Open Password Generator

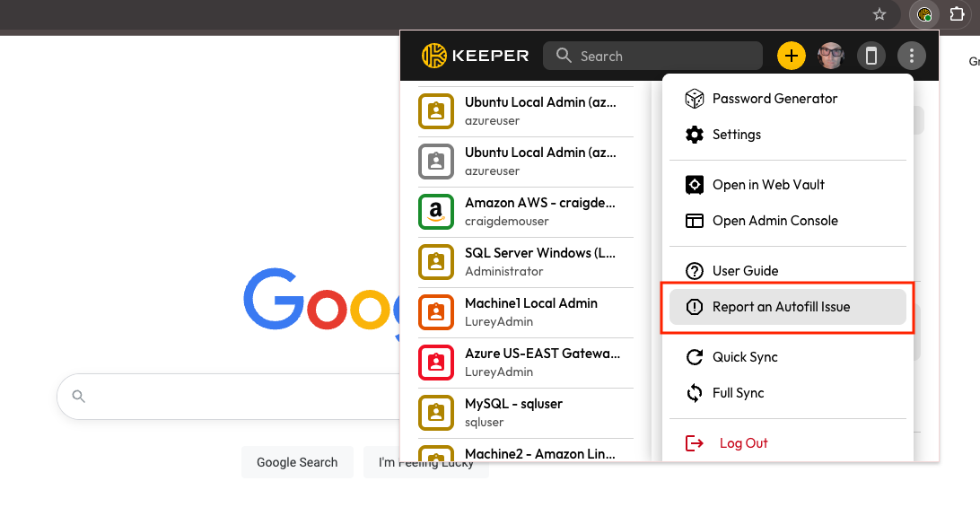click(x=774, y=99)
